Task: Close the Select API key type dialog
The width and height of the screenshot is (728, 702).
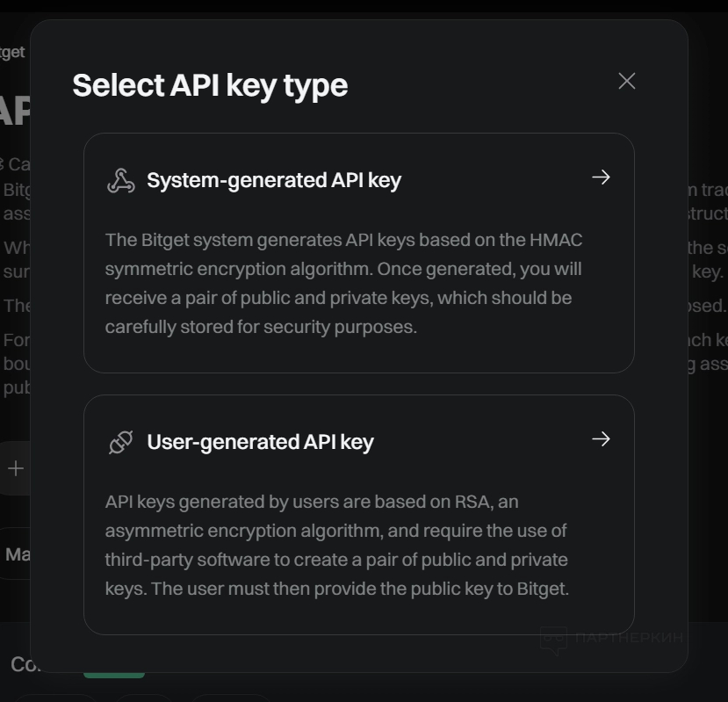Action: point(626,81)
